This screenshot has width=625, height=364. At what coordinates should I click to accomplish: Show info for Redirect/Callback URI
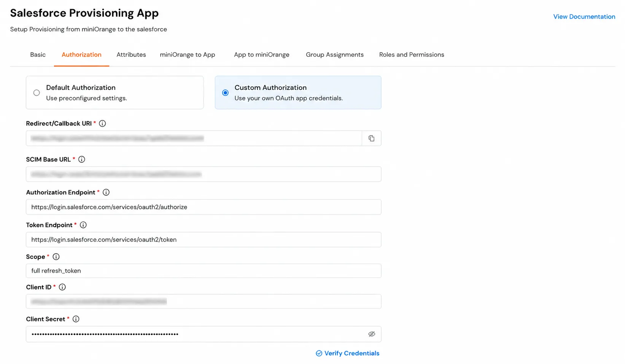point(102,124)
